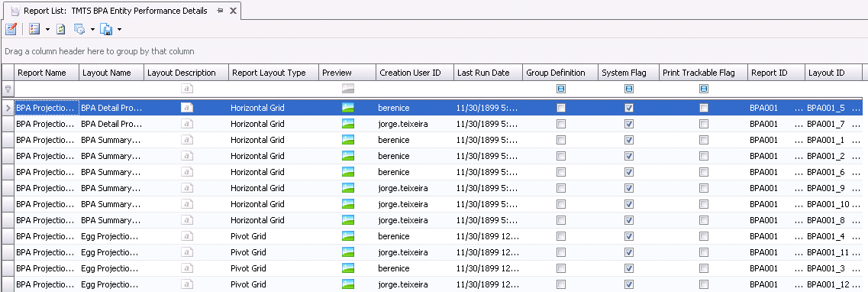Click the Preview column header
Viewport: 868px width, 292px height.
point(347,73)
